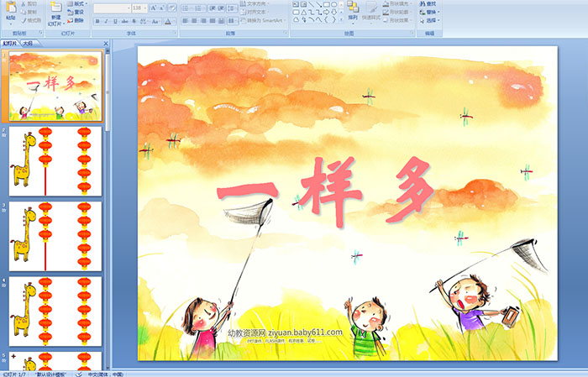This screenshot has width=588, height=377.
Task: Pick the straight line shape
Action: coord(311,4)
